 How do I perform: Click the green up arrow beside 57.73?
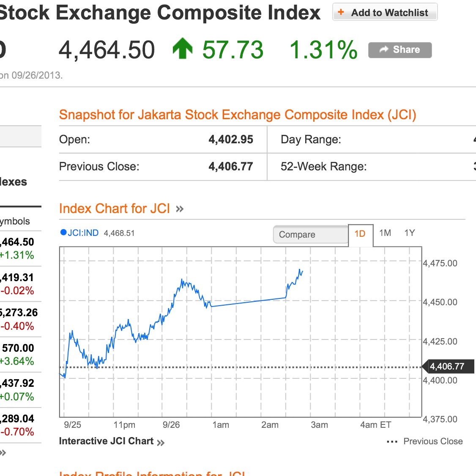pyautogui.click(x=183, y=49)
